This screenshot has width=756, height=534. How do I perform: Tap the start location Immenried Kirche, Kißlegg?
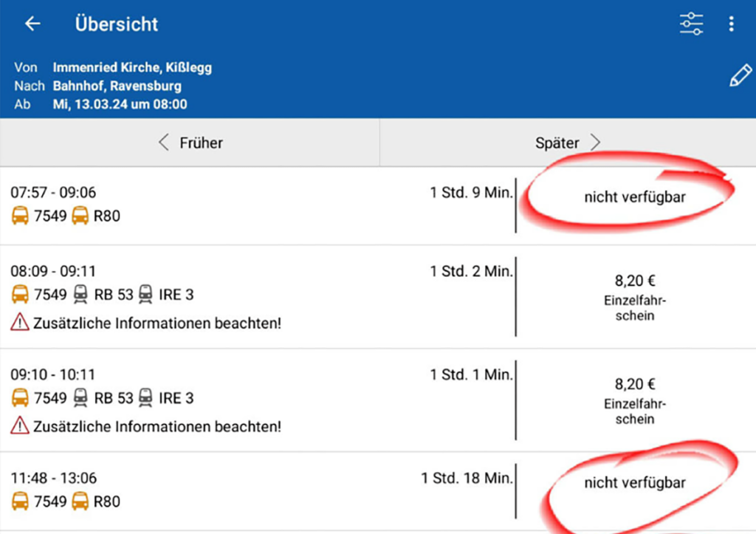(x=132, y=68)
